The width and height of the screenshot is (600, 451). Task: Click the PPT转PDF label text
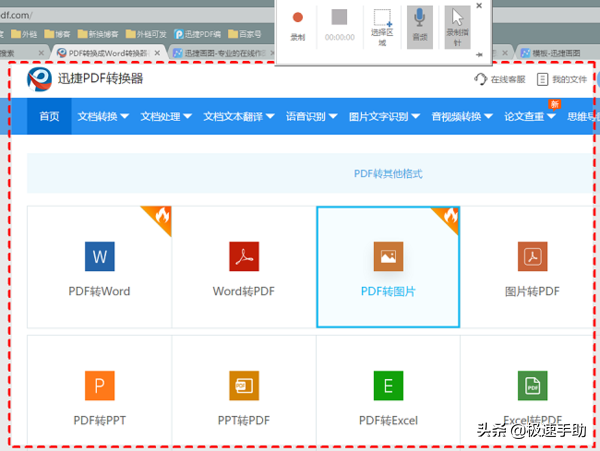[244, 420]
